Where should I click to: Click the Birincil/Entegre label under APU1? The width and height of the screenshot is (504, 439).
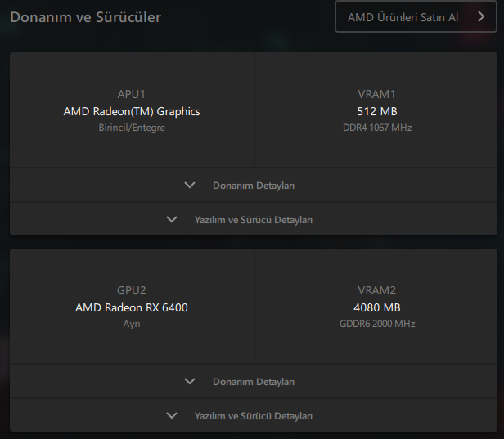[132, 128]
